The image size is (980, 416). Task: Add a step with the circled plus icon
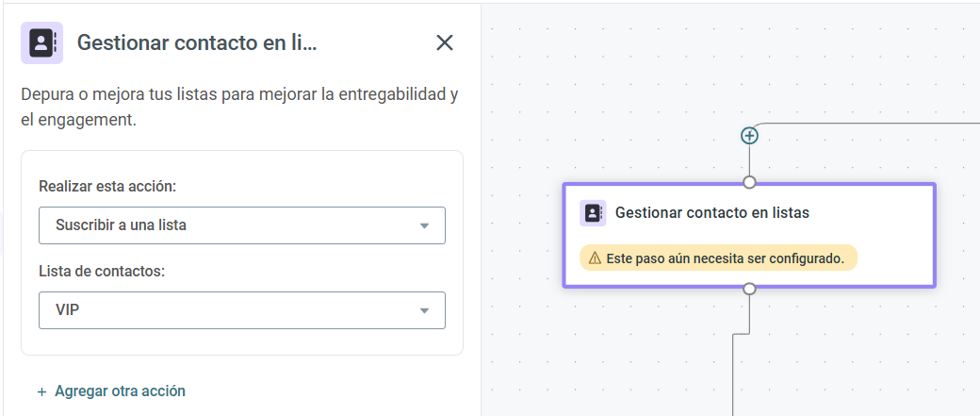(x=749, y=135)
